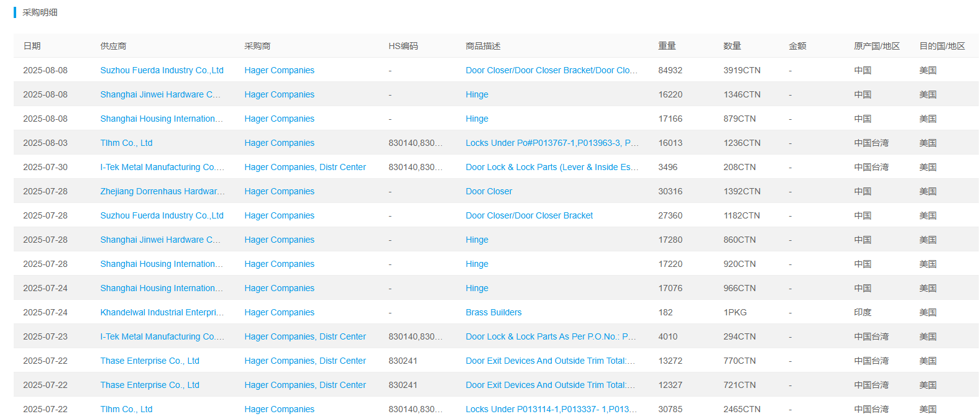Open Door Exit Devices description on 770CTN row
The height and width of the screenshot is (419, 980).
click(550, 361)
